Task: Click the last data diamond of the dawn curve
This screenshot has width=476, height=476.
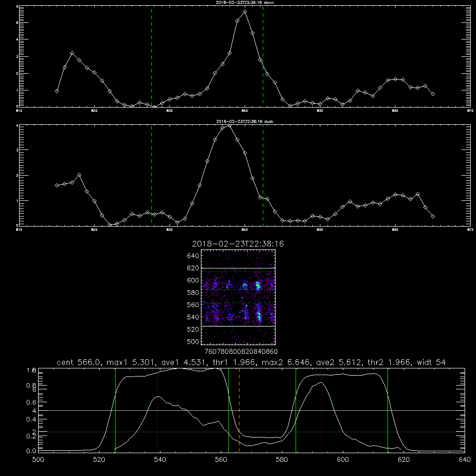Action: point(433,94)
